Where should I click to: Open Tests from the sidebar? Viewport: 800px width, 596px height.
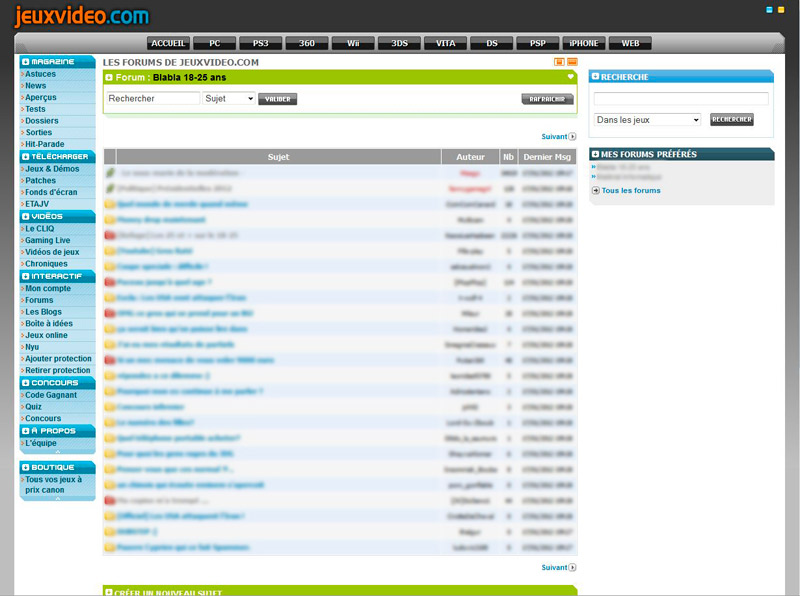tap(35, 109)
